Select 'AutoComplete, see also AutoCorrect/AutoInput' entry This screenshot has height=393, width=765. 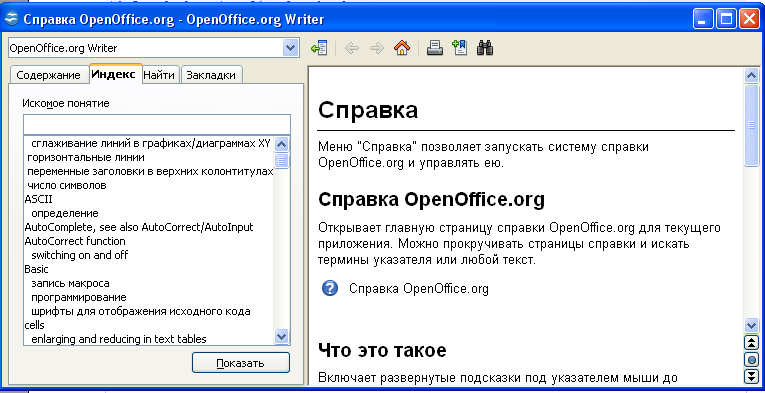pos(139,227)
